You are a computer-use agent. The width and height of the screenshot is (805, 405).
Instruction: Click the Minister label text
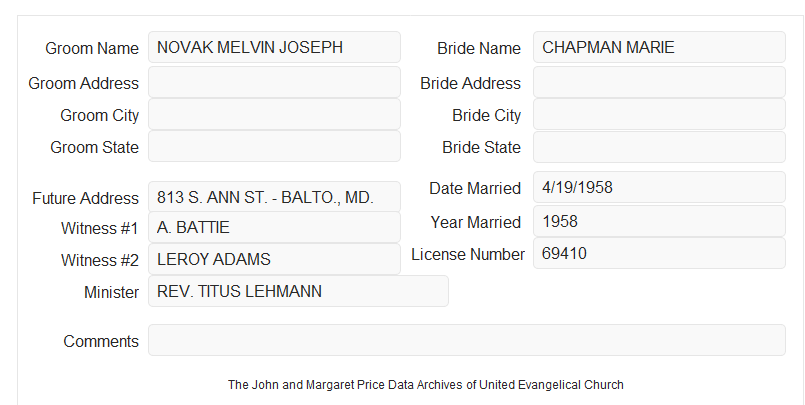click(x=111, y=292)
